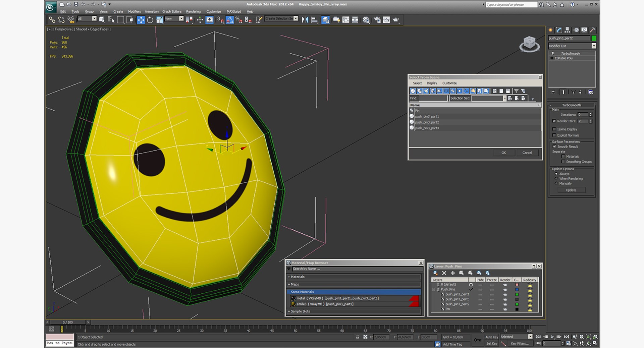This screenshot has height=348, width=644.
Task: Click the green object color swatch
Action: point(594,38)
